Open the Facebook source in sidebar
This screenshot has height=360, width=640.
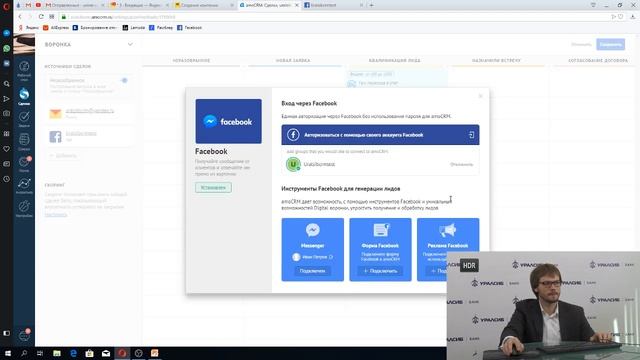[90, 136]
